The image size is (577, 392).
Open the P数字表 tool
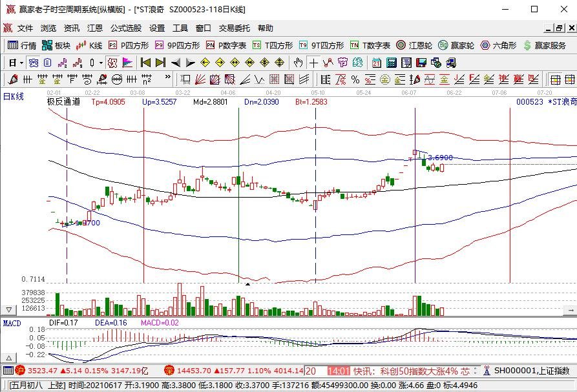tap(226, 45)
